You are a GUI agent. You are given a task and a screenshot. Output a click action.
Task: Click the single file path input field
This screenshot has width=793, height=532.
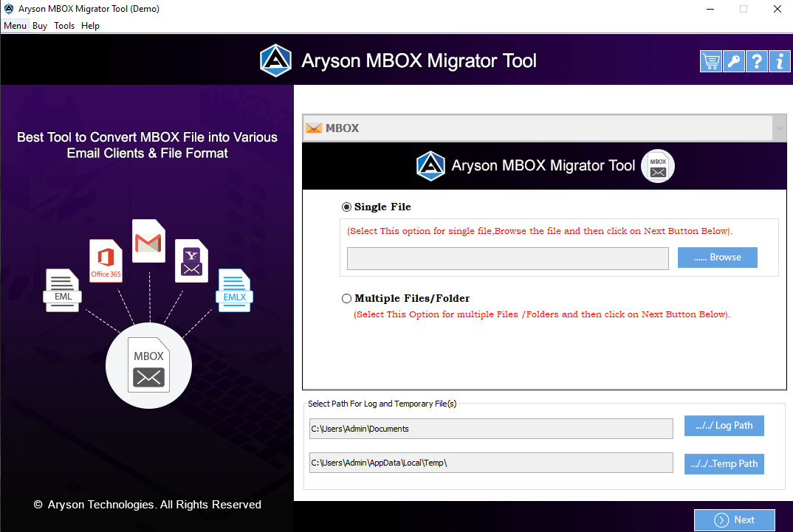(x=508, y=259)
